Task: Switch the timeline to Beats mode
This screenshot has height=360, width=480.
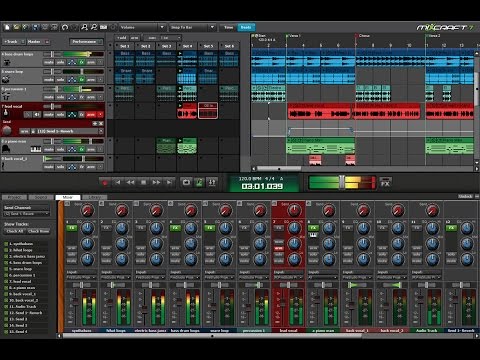Action: [246, 27]
